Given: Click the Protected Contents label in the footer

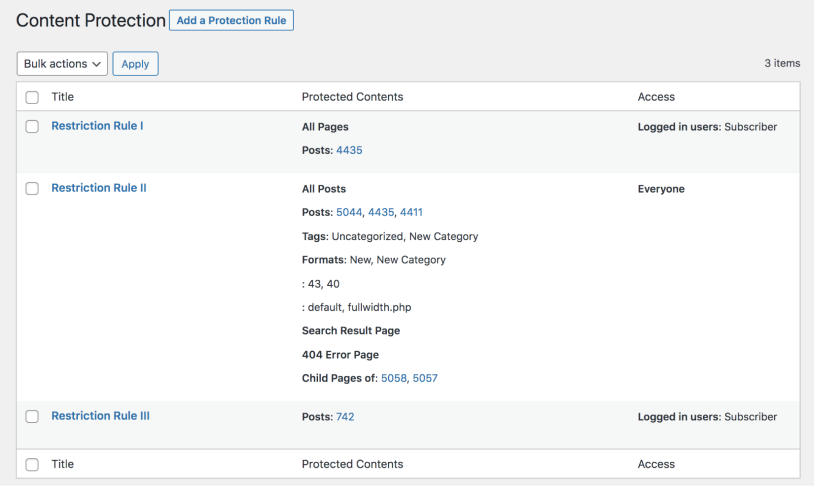Looking at the screenshot, I should 352,464.
